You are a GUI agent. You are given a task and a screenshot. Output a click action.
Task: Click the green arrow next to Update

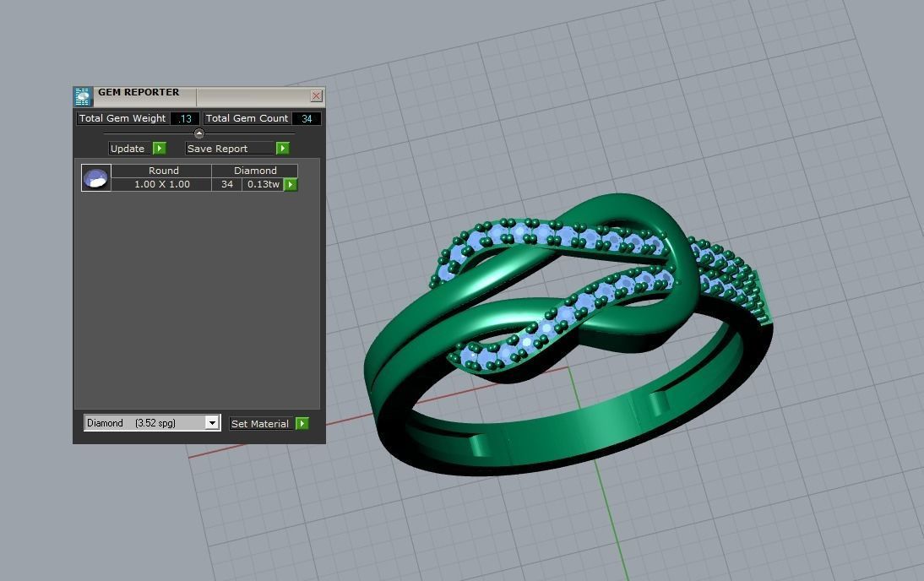point(160,149)
